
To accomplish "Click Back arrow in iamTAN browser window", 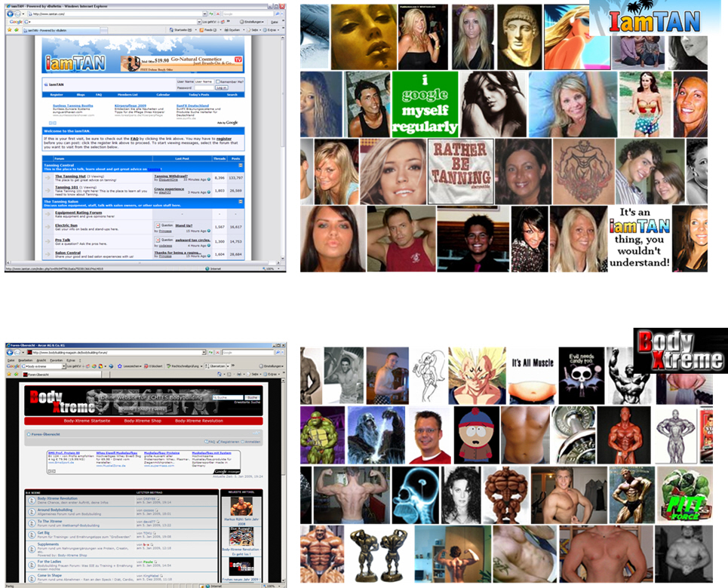I will click(11, 14).
